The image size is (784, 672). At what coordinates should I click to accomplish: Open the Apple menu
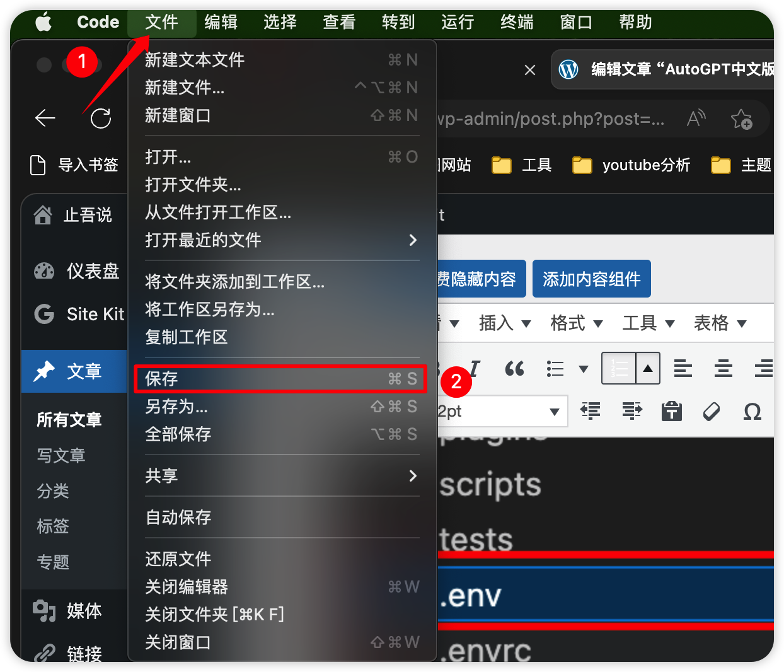tap(43, 22)
